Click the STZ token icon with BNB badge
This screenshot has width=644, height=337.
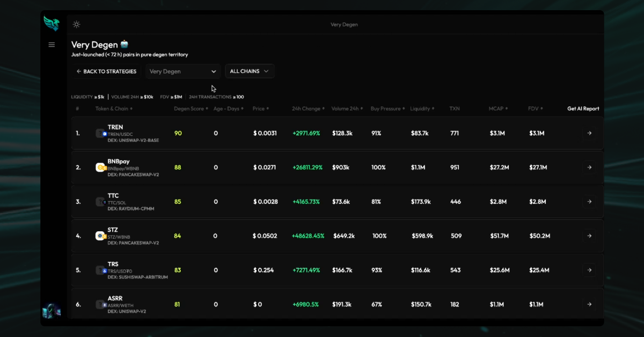pos(100,235)
